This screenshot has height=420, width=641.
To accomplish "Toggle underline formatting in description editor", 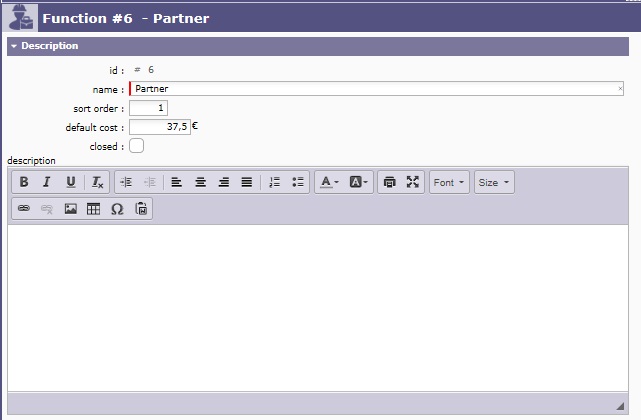I will [71, 182].
